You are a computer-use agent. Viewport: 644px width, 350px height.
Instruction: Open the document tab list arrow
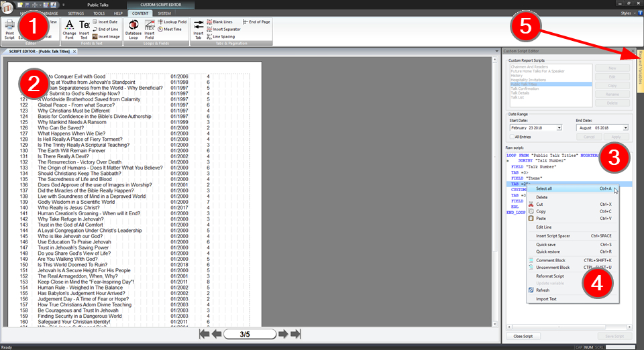[x=496, y=51]
